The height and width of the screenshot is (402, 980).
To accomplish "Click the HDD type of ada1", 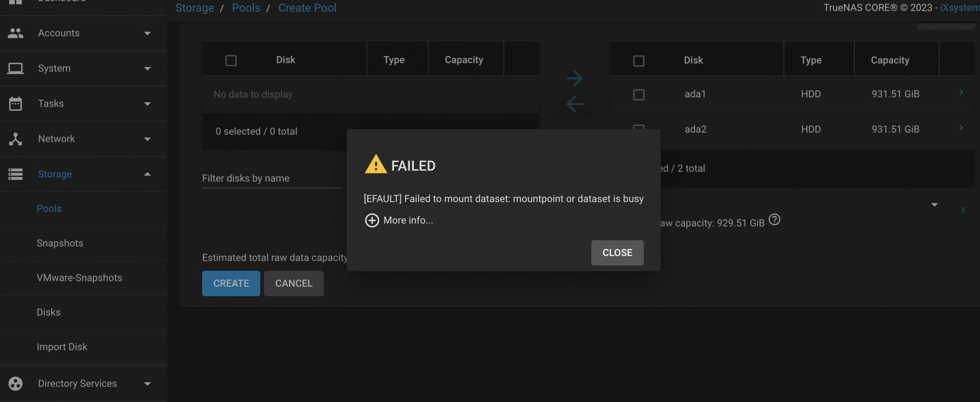I will click(x=811, y=94).
